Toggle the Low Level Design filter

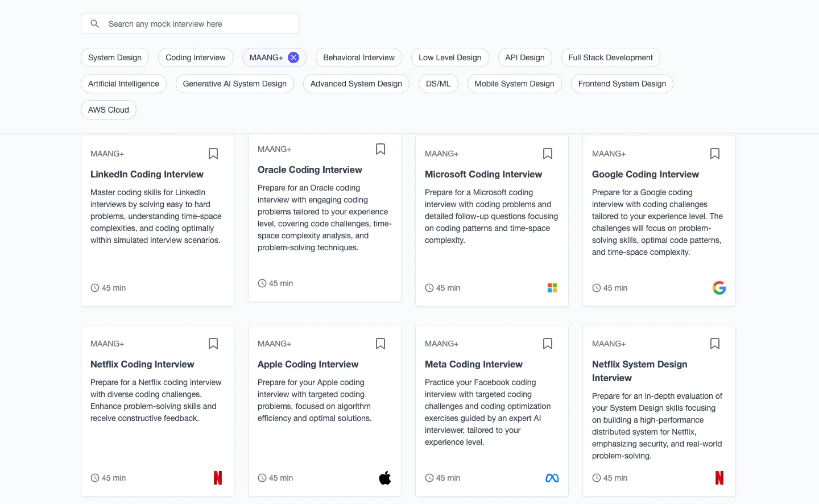point(450,57)
